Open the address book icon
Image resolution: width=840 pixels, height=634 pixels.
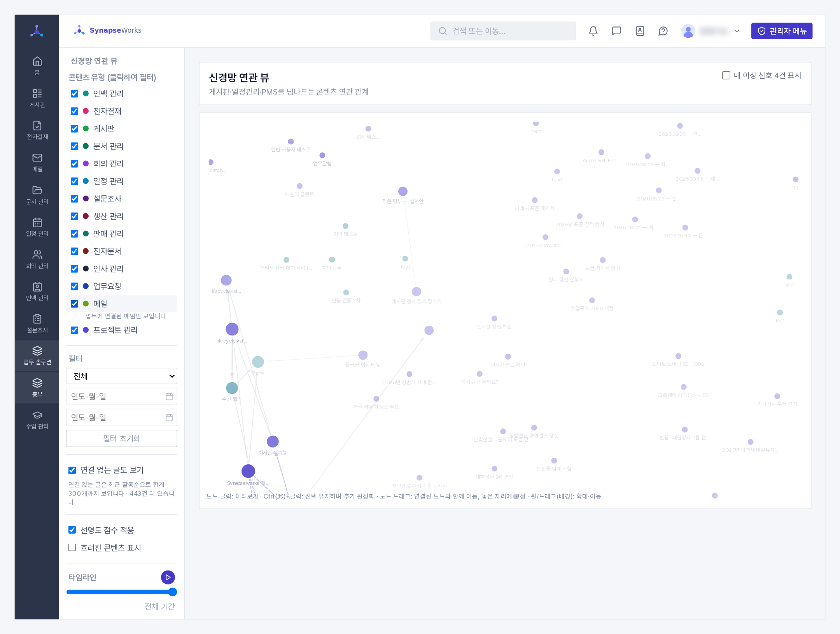pos(640,31)
